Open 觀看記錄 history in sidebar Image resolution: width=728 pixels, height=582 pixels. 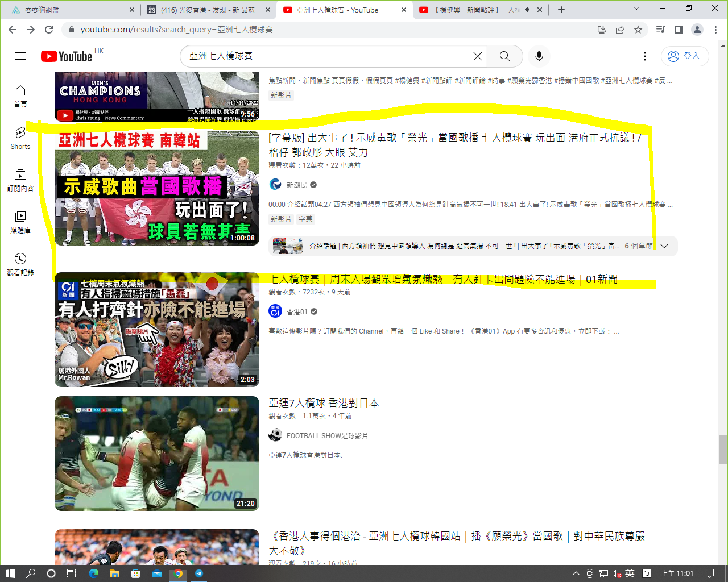20,264
